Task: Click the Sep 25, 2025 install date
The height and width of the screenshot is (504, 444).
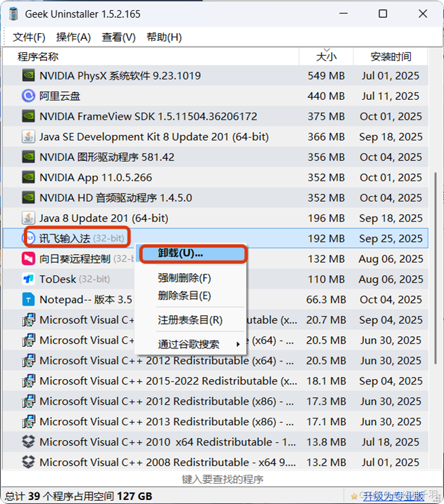Action: point(390,238)
